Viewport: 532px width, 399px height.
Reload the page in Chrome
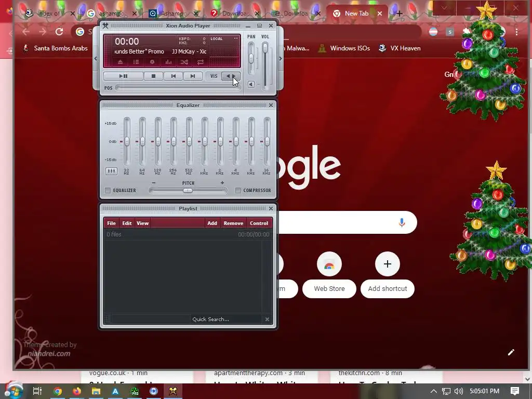tap(59, 32)
